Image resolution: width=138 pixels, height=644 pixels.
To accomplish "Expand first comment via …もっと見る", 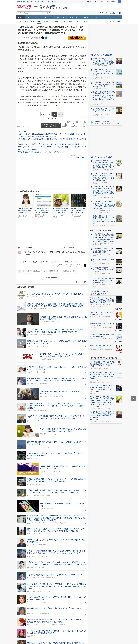I will [75, 262].
